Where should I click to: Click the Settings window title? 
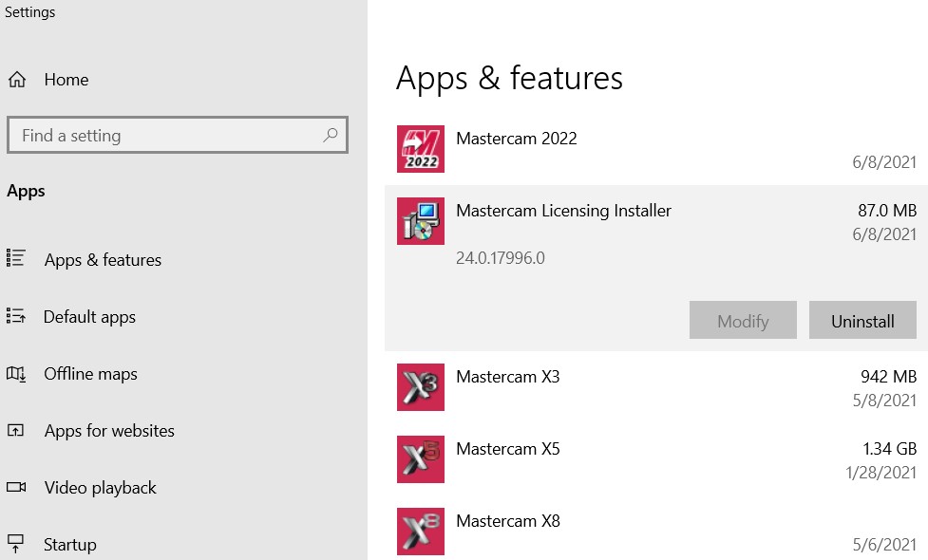[x=30, y=11]
